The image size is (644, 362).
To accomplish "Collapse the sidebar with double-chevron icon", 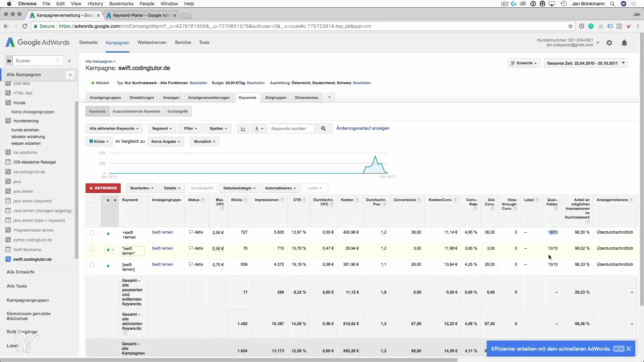I will coord(69,61).
